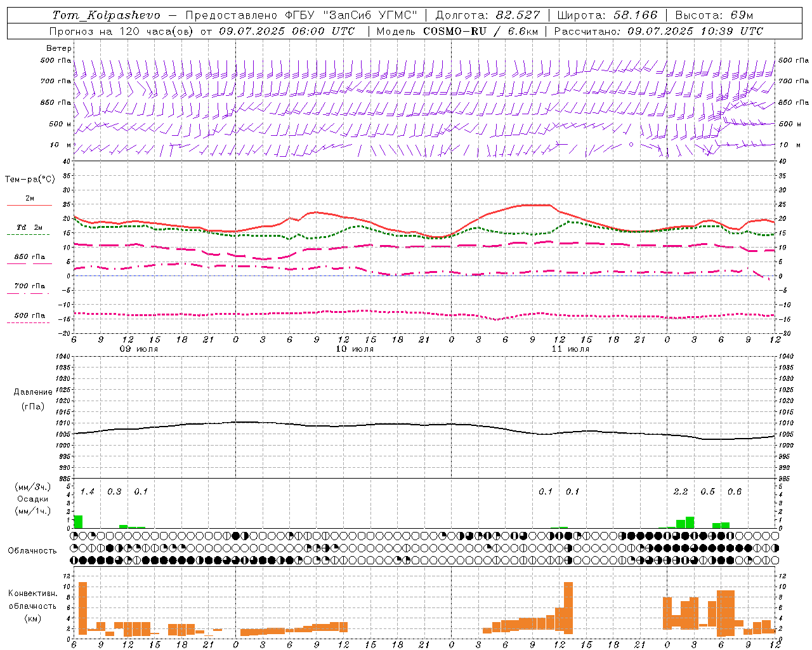Click the 'Высота: 69м' elevation text
This screenshot has width=812, height=650.
pos(714,15)
